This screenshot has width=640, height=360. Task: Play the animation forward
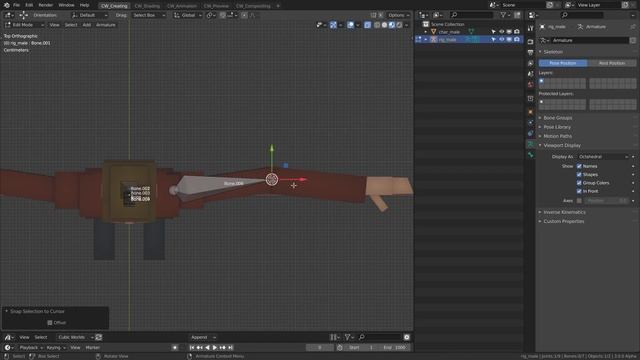[215, 348]
